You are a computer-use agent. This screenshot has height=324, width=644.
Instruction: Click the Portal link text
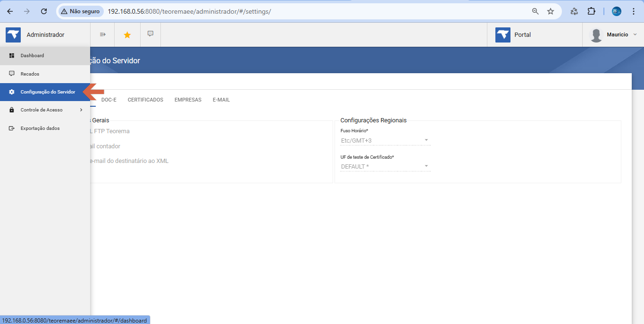(523, 34)
